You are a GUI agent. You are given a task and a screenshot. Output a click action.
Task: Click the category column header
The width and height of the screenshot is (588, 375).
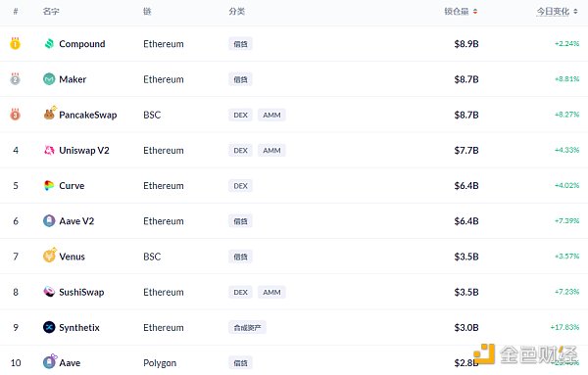[236, 11]
